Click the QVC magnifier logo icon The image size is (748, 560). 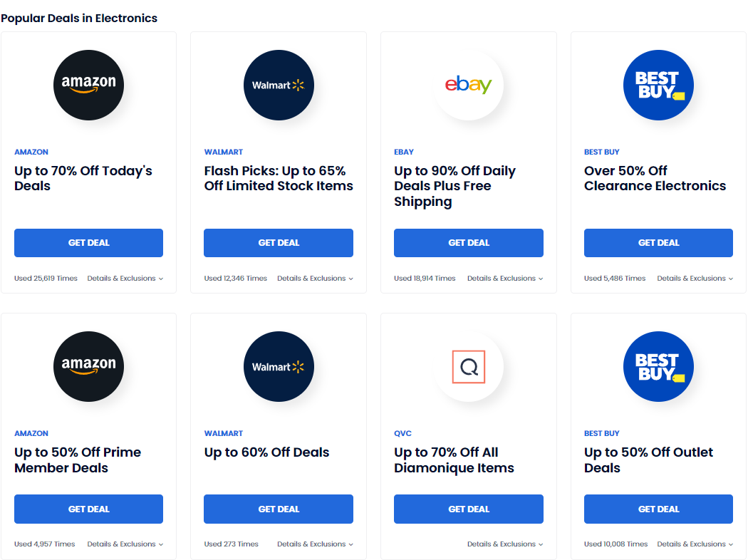tap(468, 365)
